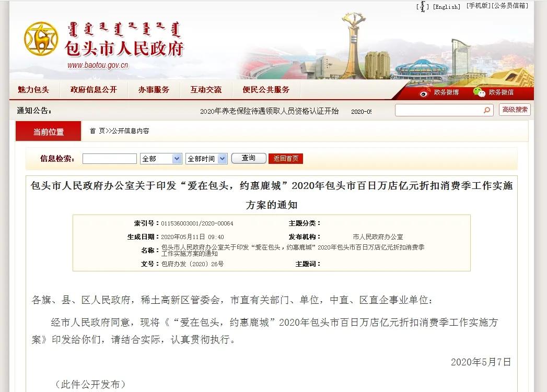This screenshot has width=547, height=392.
Task: Open the 办事服务 menu
Action: (x=154, y=89)
